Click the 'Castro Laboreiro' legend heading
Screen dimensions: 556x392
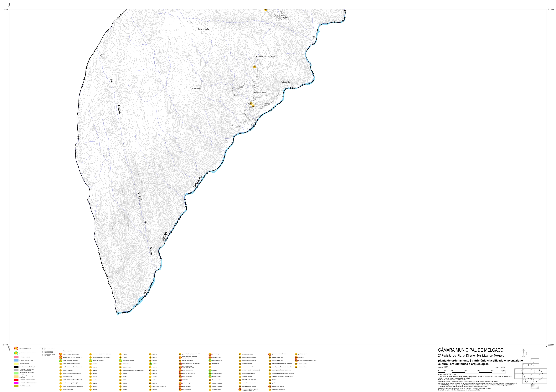click(67, 351)
